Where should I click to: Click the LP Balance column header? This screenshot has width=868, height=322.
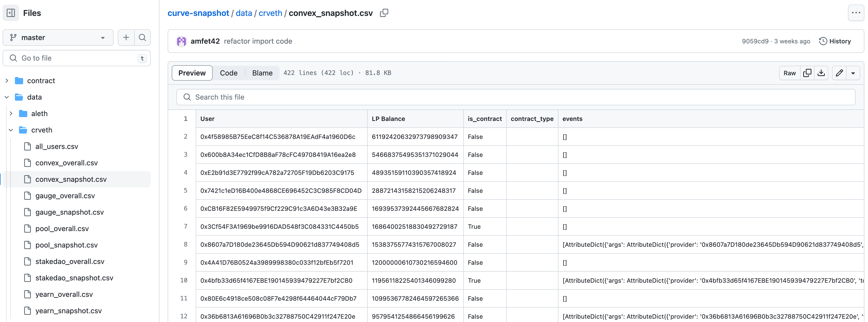(x=415, y=119)
